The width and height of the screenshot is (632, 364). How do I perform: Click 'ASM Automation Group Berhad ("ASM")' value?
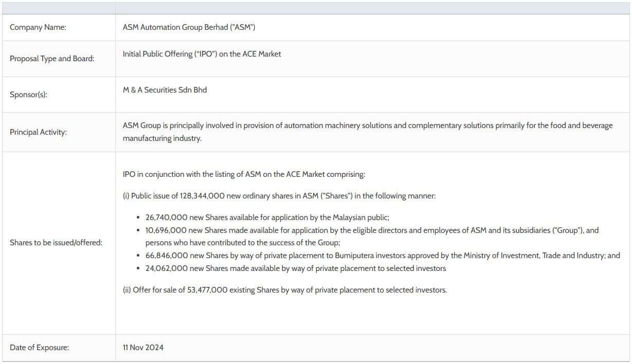(189, 27)
